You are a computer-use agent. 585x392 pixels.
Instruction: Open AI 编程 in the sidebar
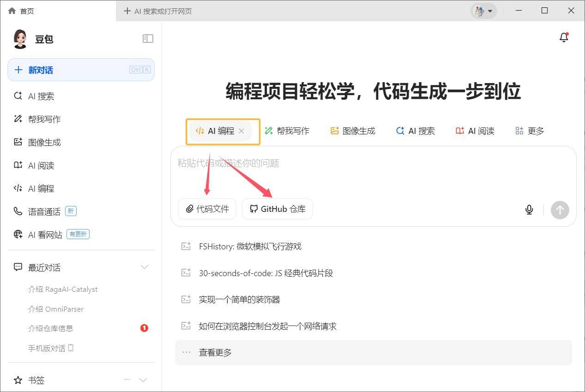pyautogui.click(x=81, y=188)
